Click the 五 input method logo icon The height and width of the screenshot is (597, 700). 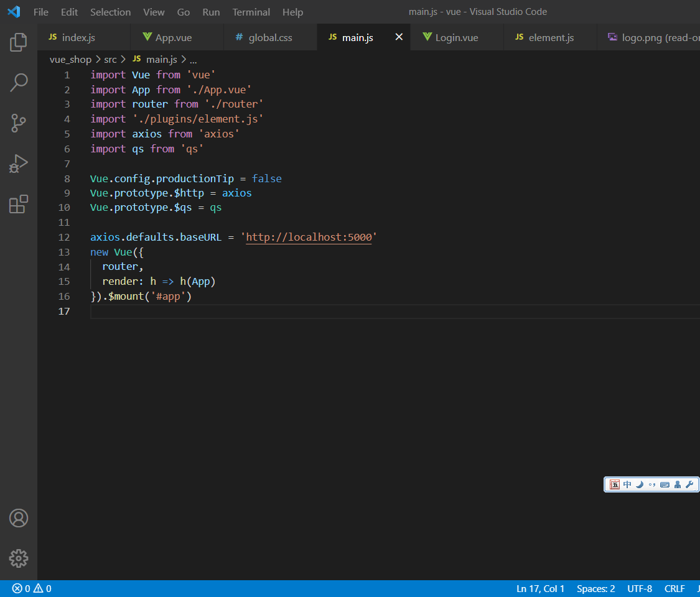[615, 484]
